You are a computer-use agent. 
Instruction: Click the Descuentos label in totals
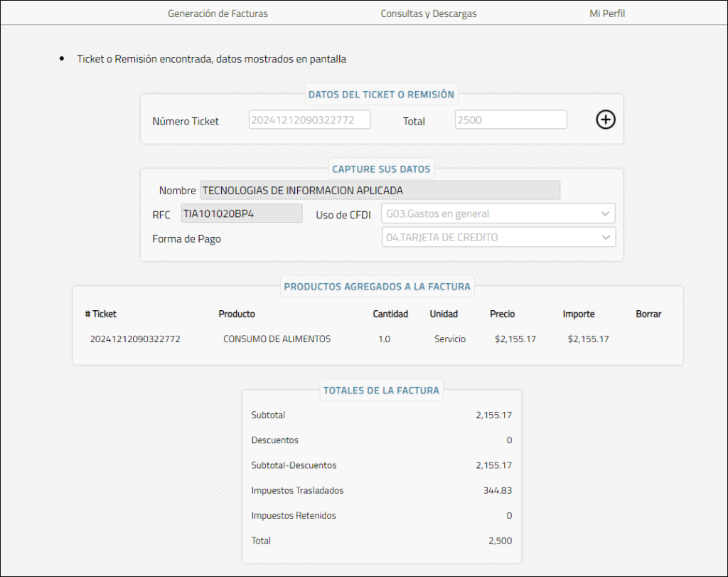click(275, 440)
